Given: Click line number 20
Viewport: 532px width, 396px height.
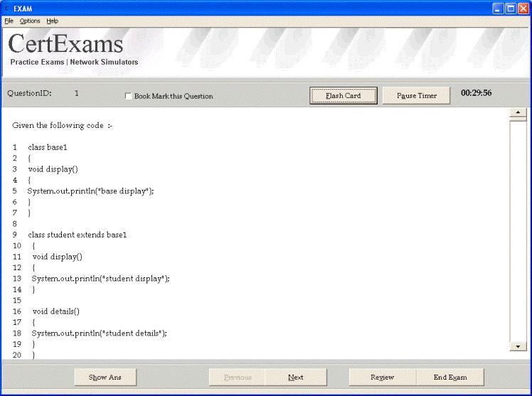Looking at the screenshot, I should pos(17,355).
